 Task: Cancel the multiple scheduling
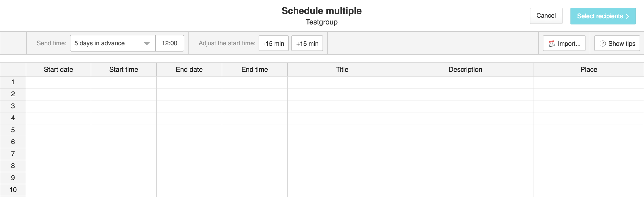[x=546, y=16]
